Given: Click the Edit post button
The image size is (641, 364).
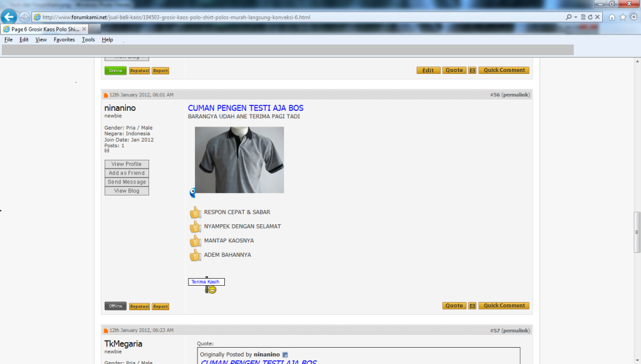Looking at the screenshot, I should [x=429, y=70].
